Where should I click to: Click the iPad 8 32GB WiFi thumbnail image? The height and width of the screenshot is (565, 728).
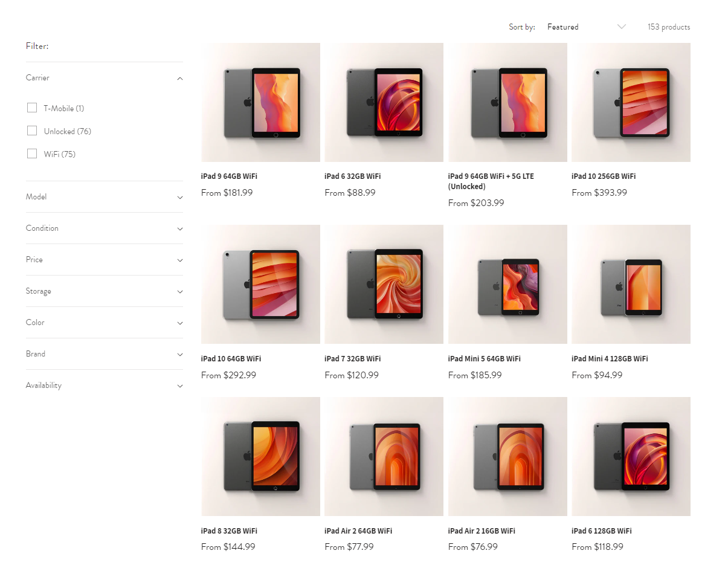(260, 456)
